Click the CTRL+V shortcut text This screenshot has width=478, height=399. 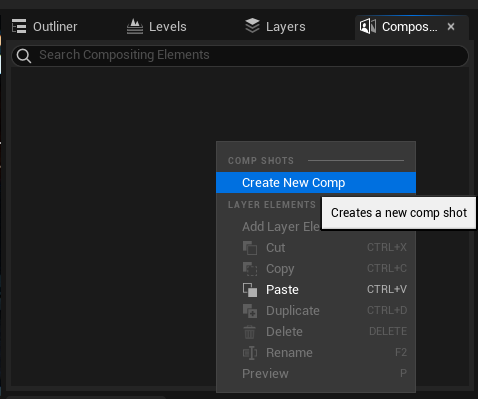coord(387,289)
